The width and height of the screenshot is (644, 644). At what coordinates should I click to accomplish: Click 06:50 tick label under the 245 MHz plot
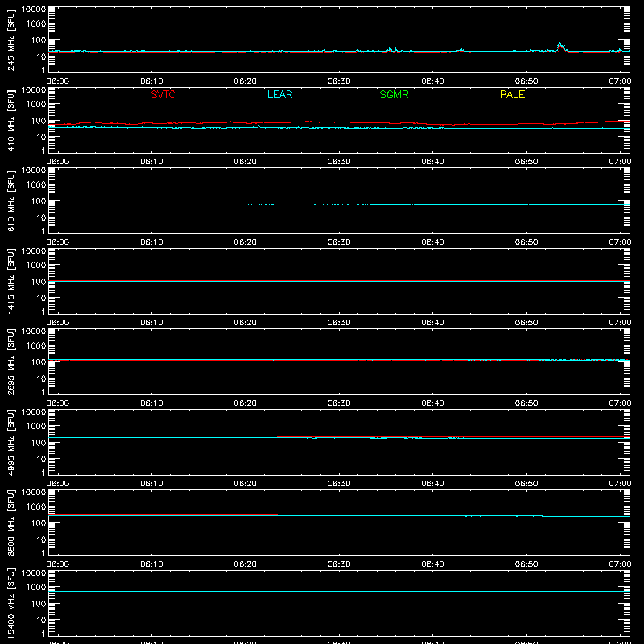click(x=526, y=81)
